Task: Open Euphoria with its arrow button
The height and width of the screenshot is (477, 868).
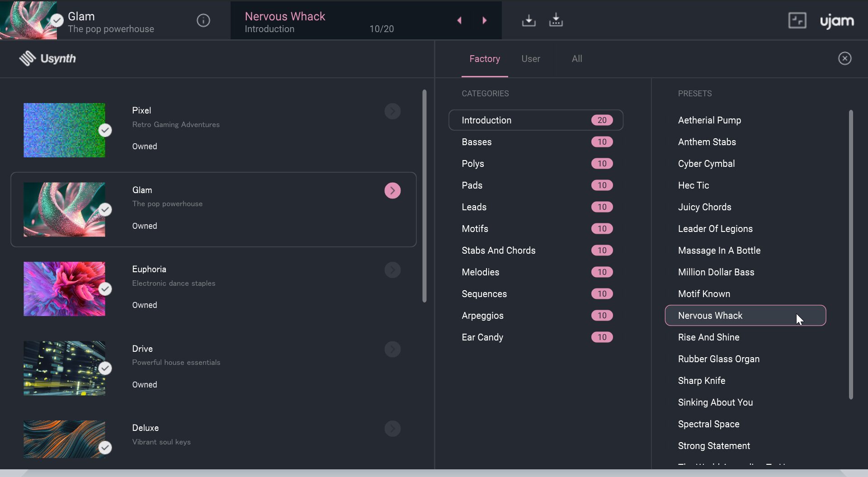Action: tap(392, 270)
